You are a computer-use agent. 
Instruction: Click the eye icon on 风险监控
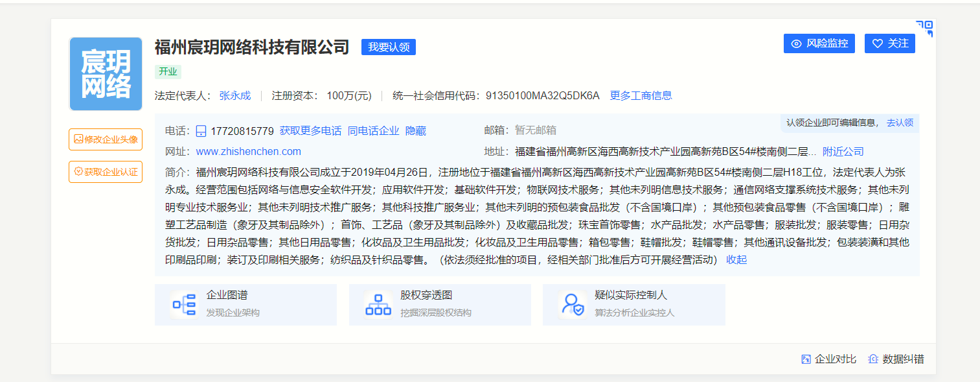(x=796, y=43)
